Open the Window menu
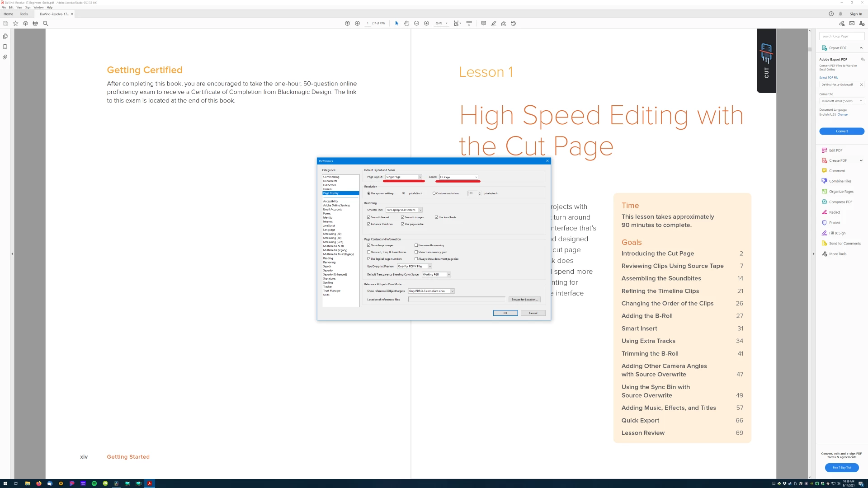Screen dimensions: 868x488 coord(38,7)
